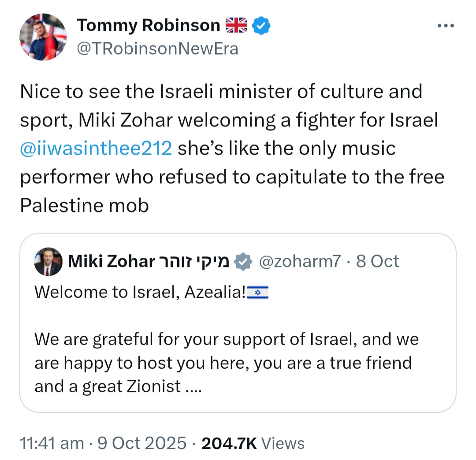The height and width of the screenshot is (460, 476).
Task: Click the main tweet text paragraph
Action: (x=232, y=148)
